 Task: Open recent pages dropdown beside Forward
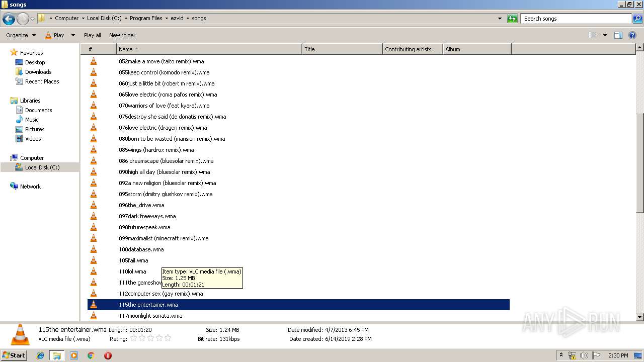tap(32, 19)
